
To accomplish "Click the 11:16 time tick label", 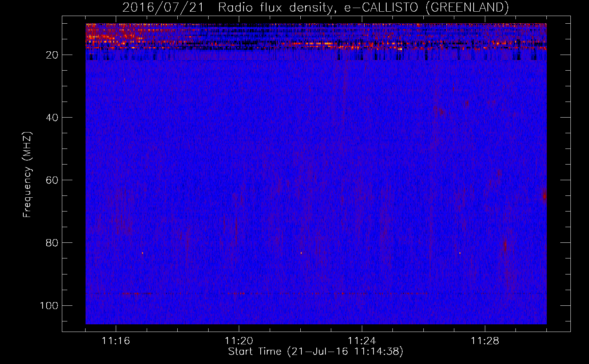I will pyautogui.click(x=116, y=341).
